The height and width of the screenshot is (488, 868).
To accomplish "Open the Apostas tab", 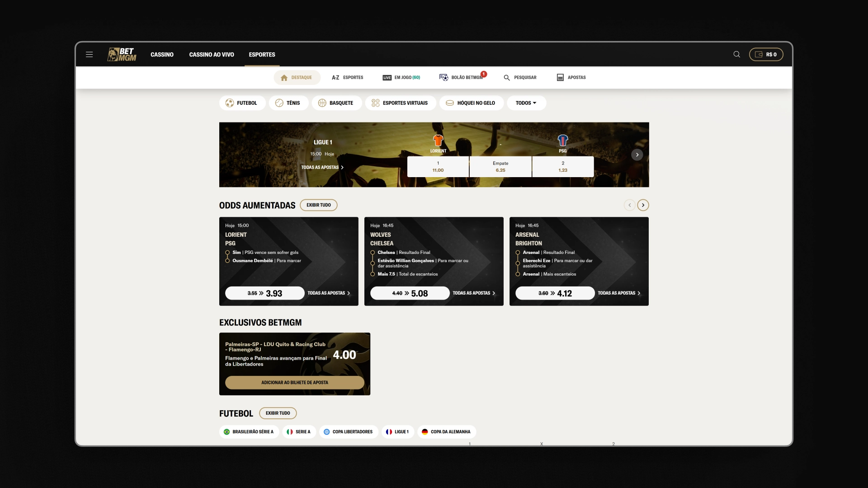I will pyautogui.click(x=571, y=78).
